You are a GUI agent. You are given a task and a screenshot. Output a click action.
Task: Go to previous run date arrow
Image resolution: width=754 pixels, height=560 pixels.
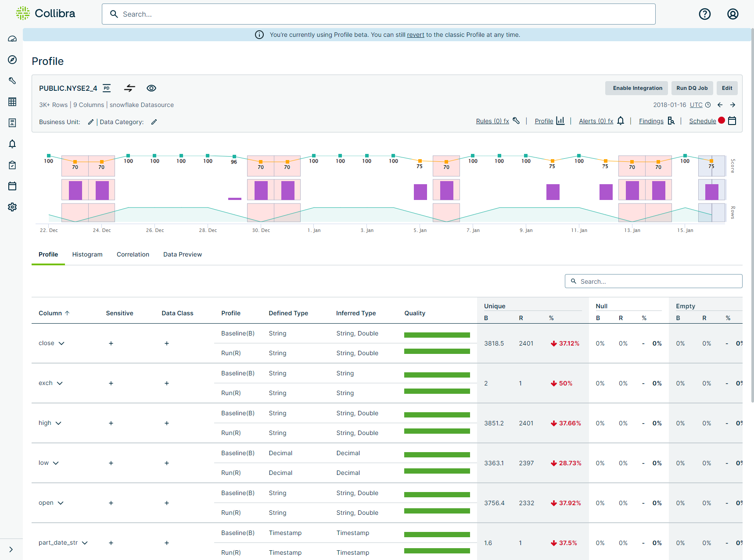pyautogui.click(x=720, y=105)
